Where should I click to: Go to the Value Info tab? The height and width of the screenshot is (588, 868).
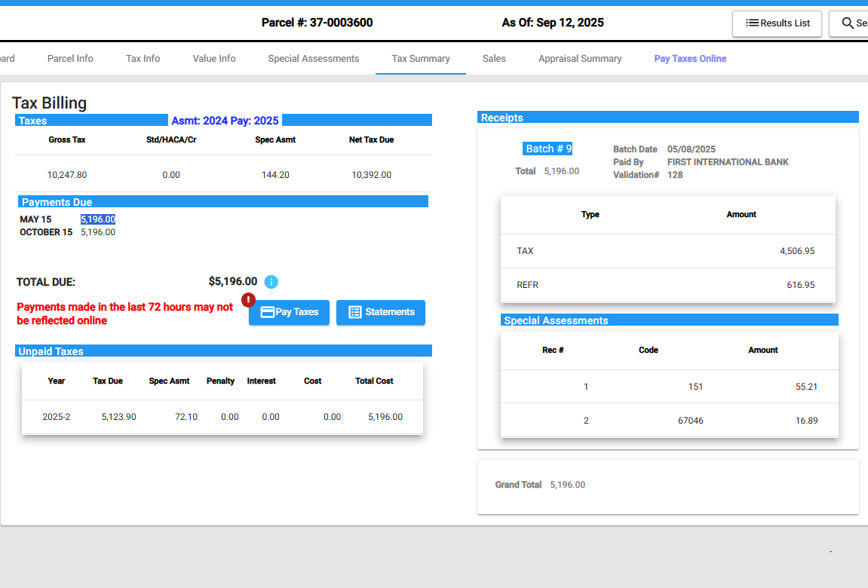[214, 59]
